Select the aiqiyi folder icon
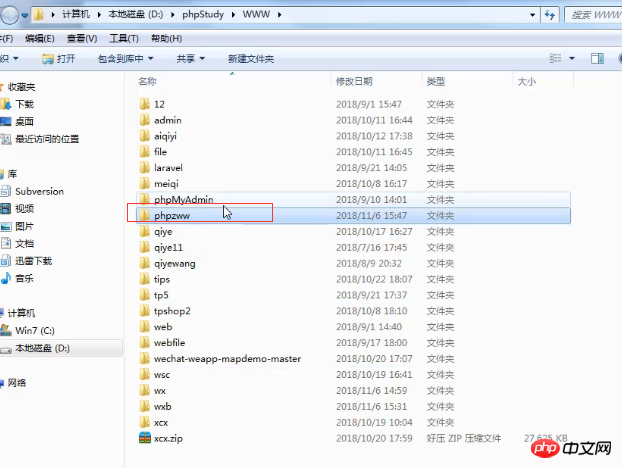The image size is (622, 468). pyautogui.click(x=145, y=136)
